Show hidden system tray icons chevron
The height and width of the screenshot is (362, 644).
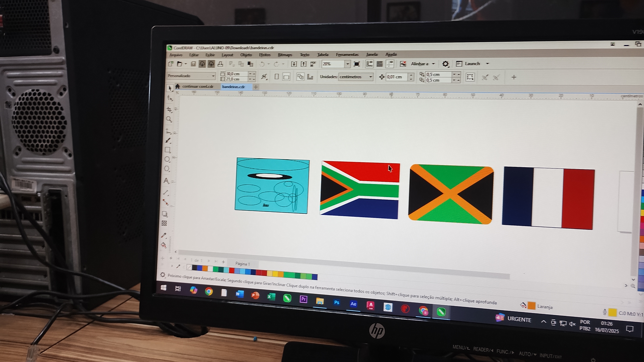(543, 321)
